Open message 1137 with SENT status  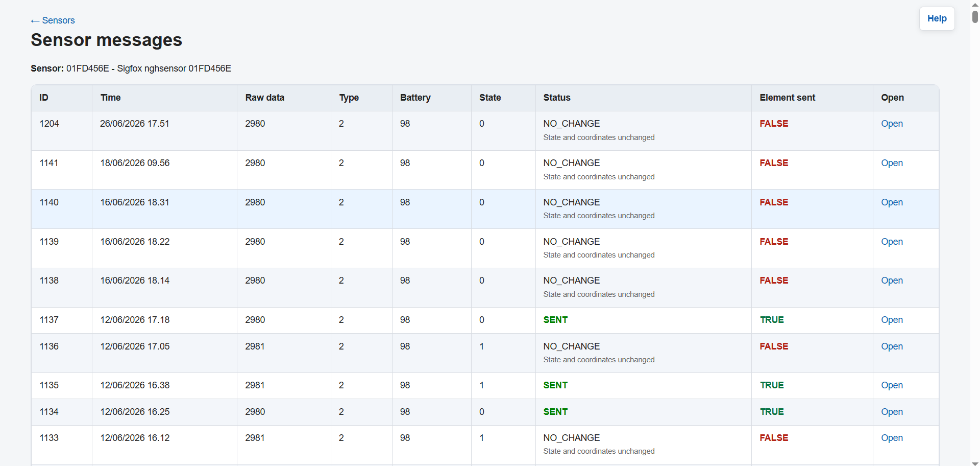(892, 320)
